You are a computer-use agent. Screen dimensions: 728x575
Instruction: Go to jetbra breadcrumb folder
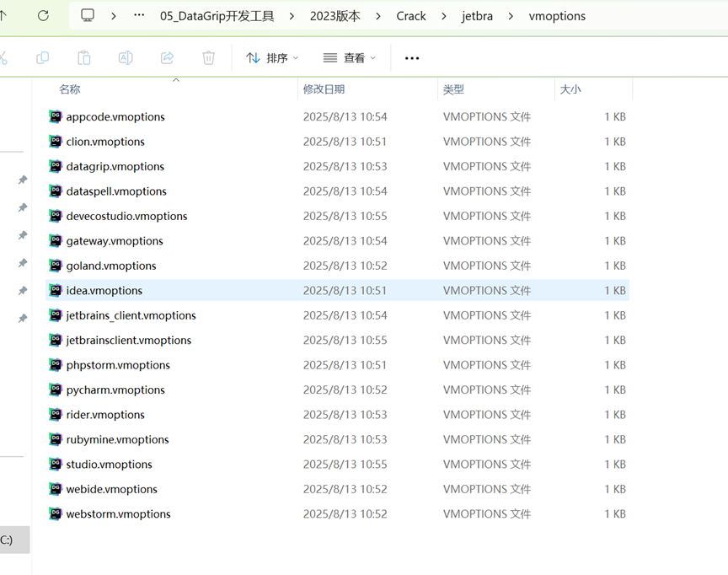pos(477,16)
